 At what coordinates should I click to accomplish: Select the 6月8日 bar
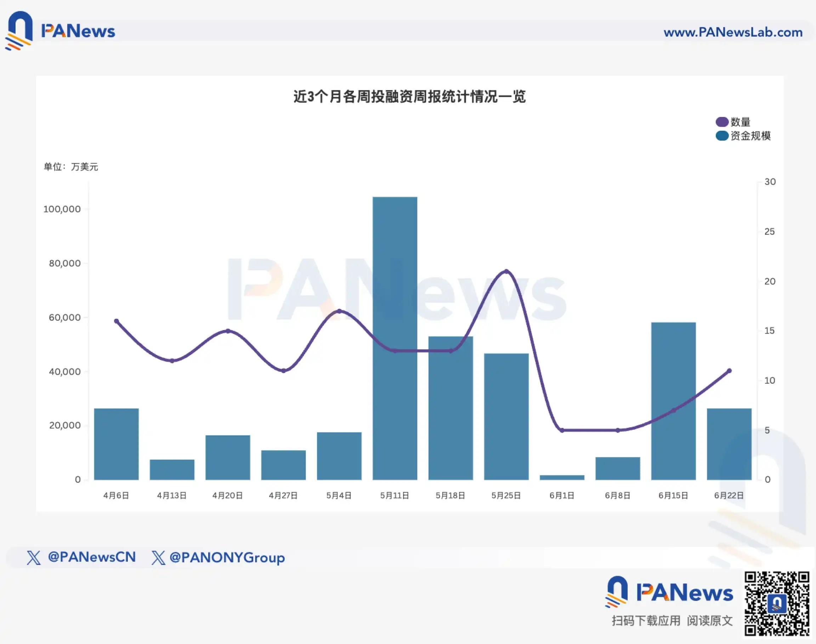tap(618, 469)
